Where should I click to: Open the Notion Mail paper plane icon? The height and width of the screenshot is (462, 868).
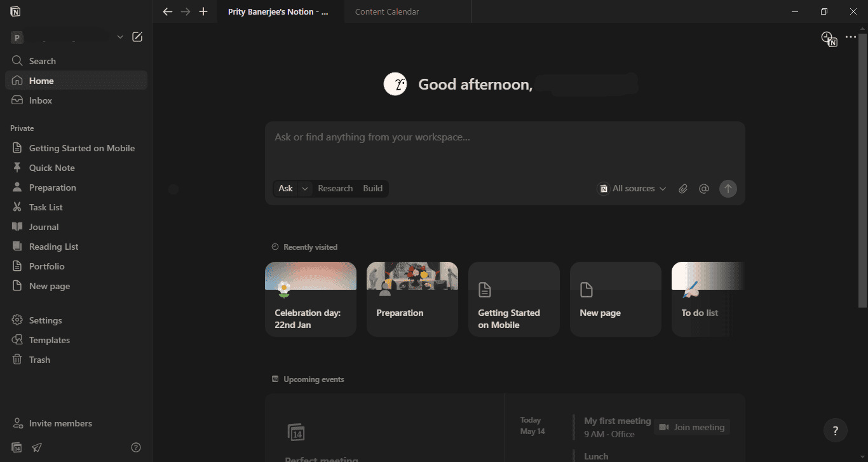click(37, 447)
